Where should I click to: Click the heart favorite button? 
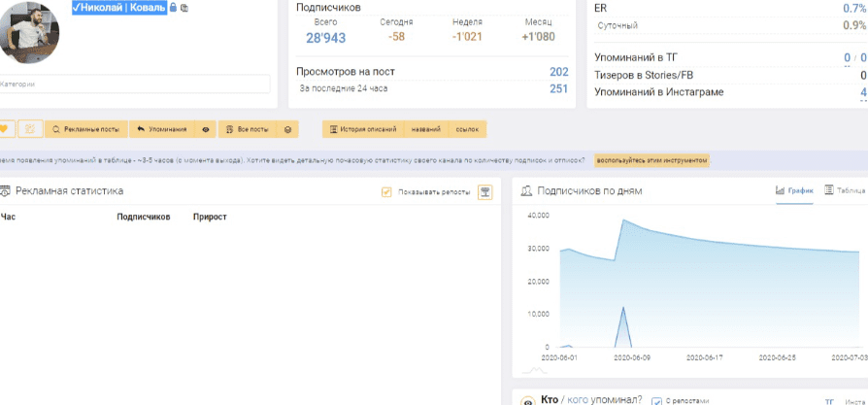coord(4,129)
